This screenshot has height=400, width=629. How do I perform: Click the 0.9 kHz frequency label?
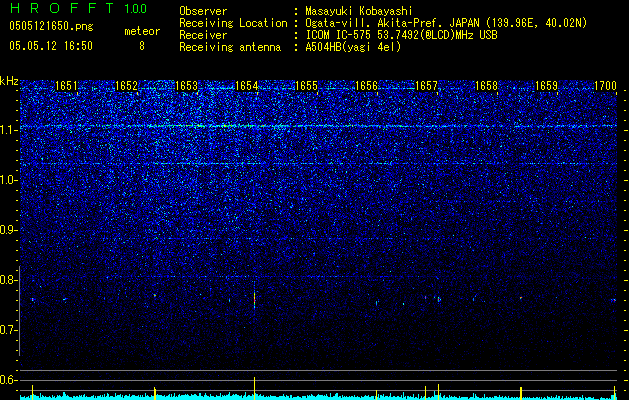8,230
